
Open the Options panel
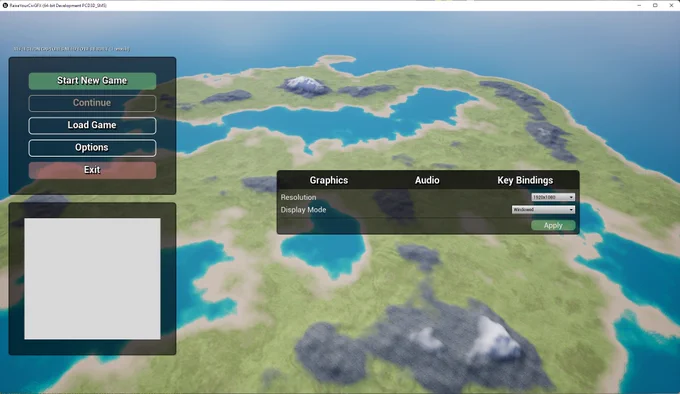tap(92, 148)
